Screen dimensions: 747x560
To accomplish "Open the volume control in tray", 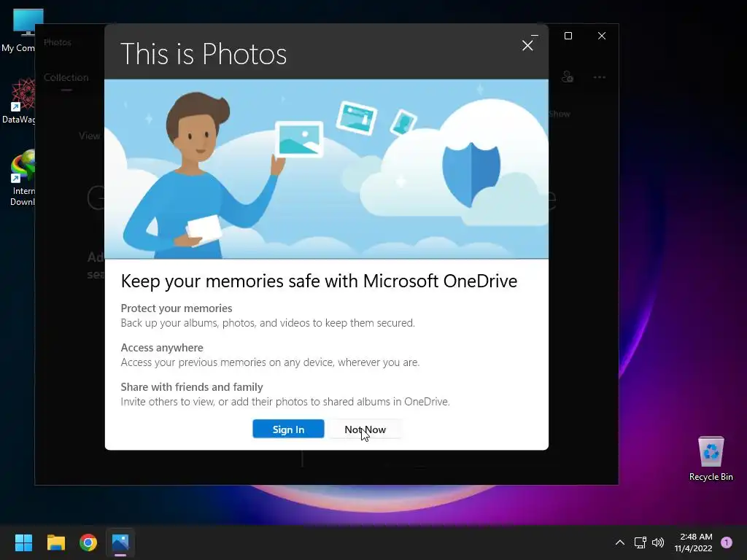I will tap(658, 542).
